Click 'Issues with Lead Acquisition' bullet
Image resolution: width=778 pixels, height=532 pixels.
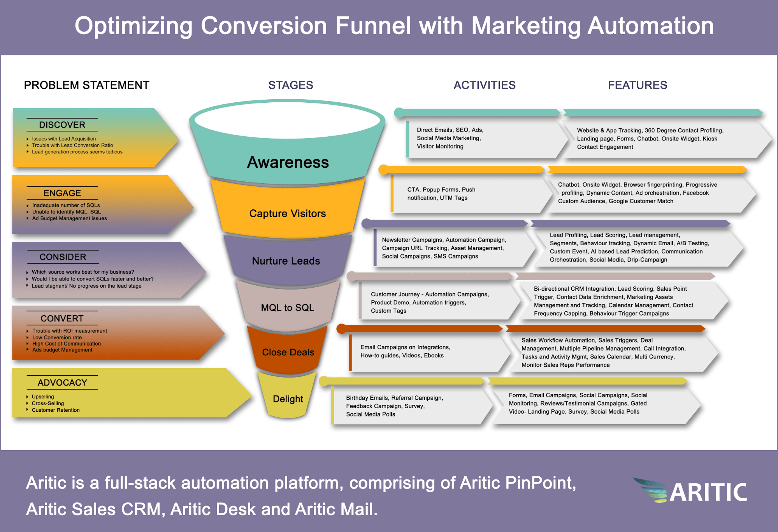click(64, 139)
